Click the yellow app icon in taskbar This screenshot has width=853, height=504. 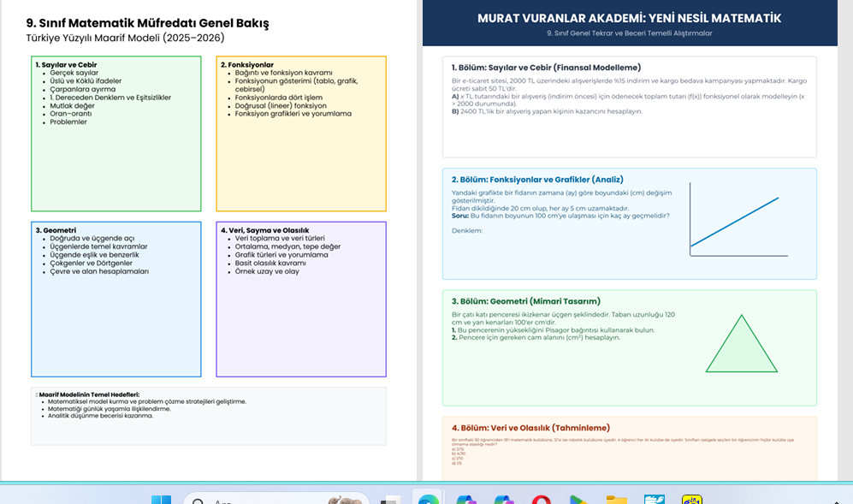[691, 500]
